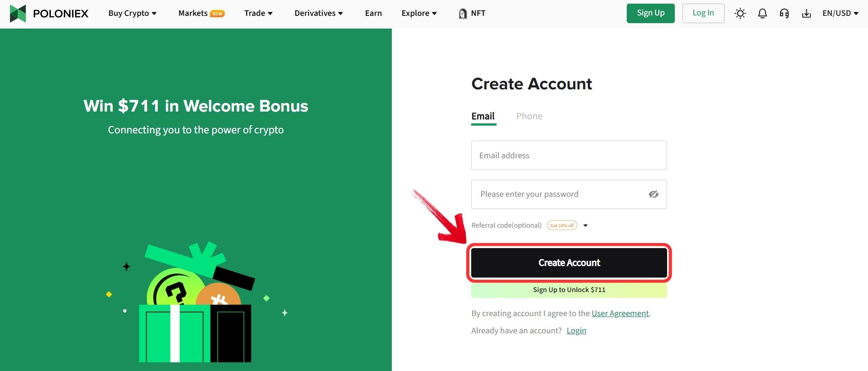Click the NEW badge next to Markets

(217, 13)
